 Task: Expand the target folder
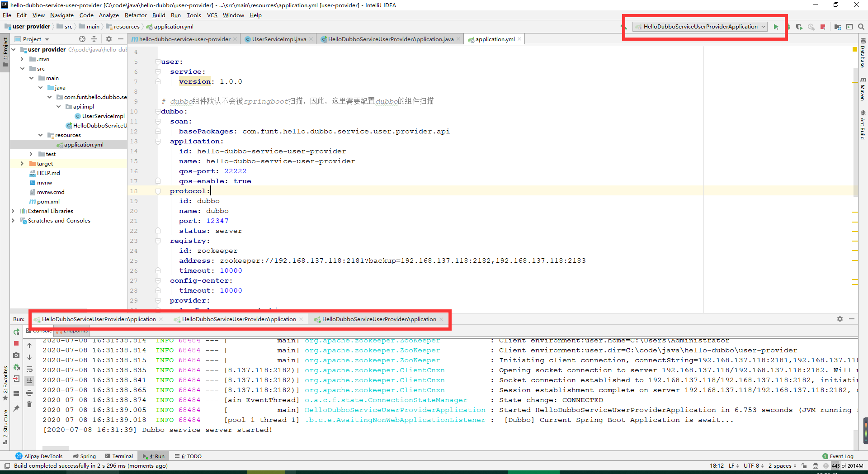pyautogui.click(x=22, y=163)
